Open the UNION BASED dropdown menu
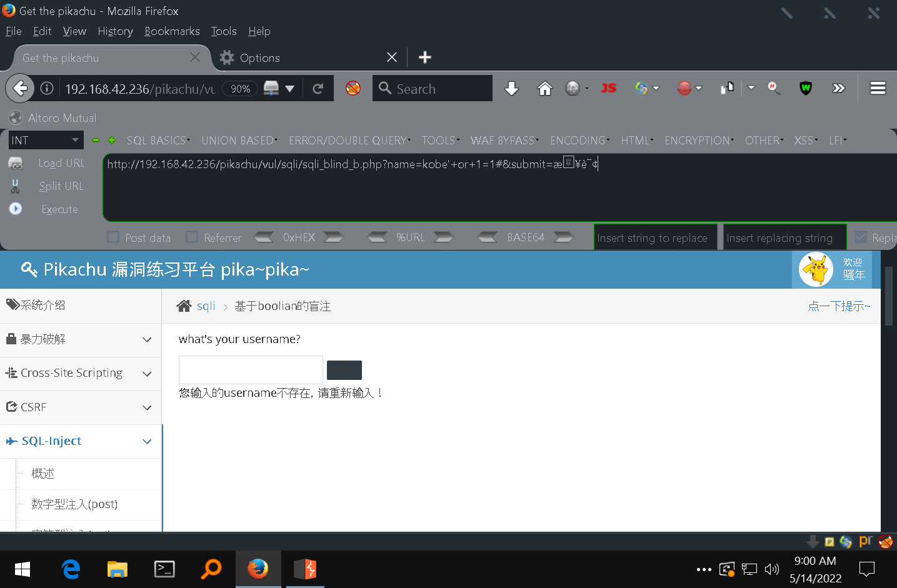 coord(239,141)
